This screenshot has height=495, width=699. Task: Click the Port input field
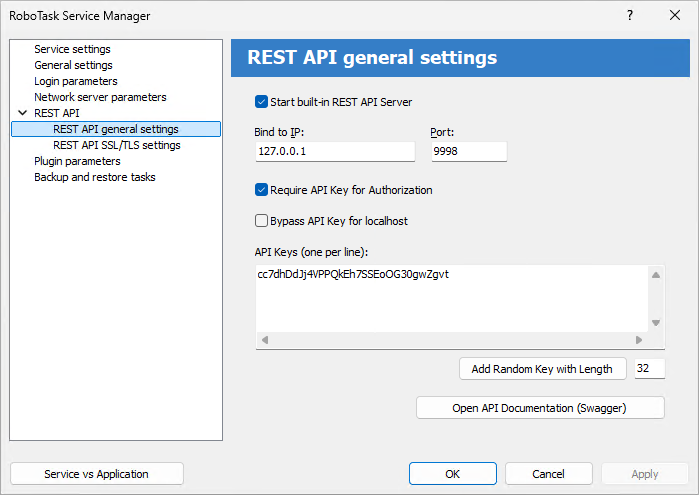469,152
